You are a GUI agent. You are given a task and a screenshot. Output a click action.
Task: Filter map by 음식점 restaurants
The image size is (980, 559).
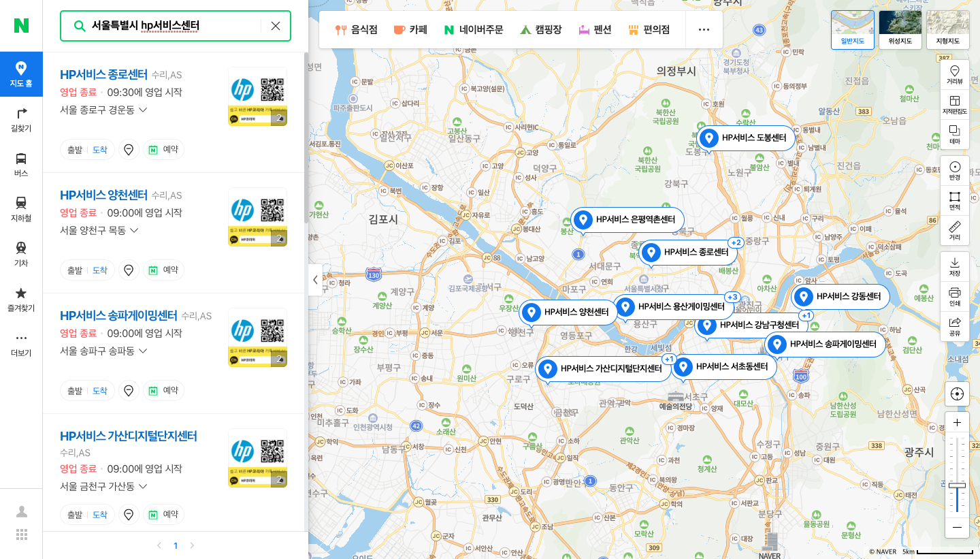click(357, 30)
